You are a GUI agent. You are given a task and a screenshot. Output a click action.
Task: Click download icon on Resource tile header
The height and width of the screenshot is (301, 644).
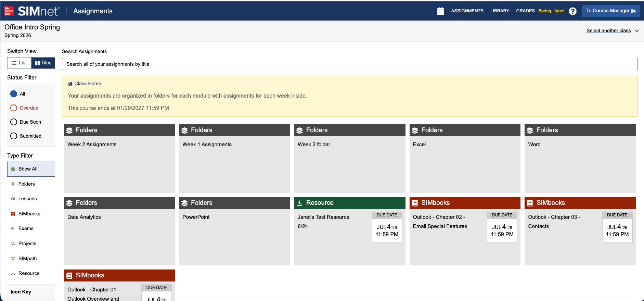point(299,203)
